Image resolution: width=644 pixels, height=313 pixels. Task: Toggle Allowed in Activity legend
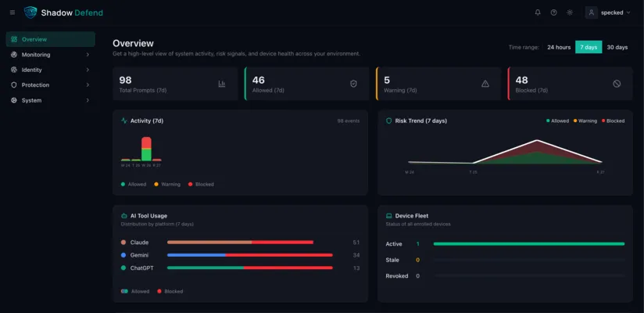point(134,184)
